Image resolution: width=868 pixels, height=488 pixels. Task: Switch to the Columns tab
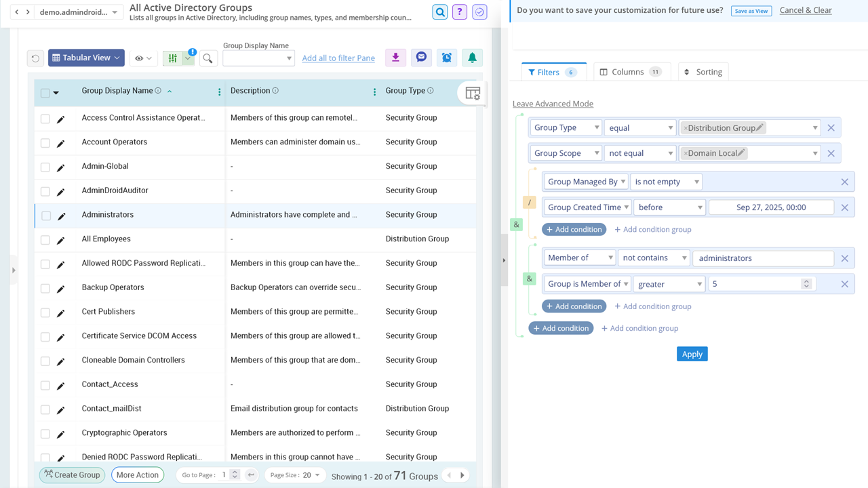(x=631, y=71)
